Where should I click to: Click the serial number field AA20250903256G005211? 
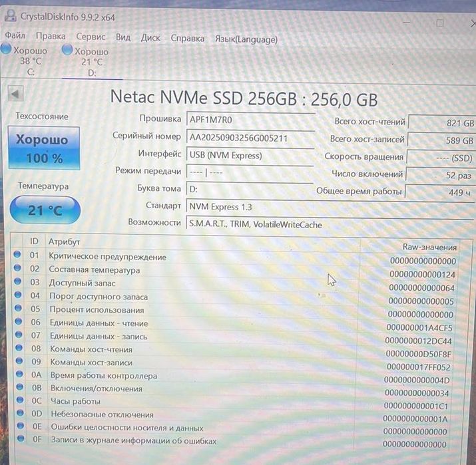coord(250,138)
